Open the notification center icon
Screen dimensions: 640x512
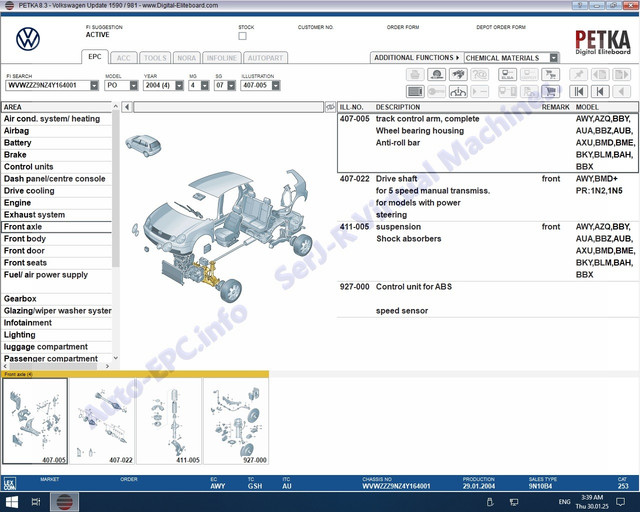620,502
